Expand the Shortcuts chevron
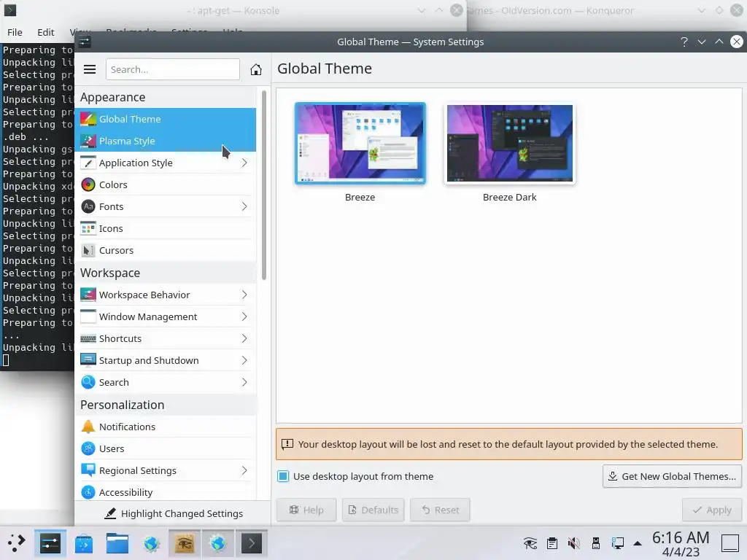The image size is (747, 560). [x=244, y=338]
